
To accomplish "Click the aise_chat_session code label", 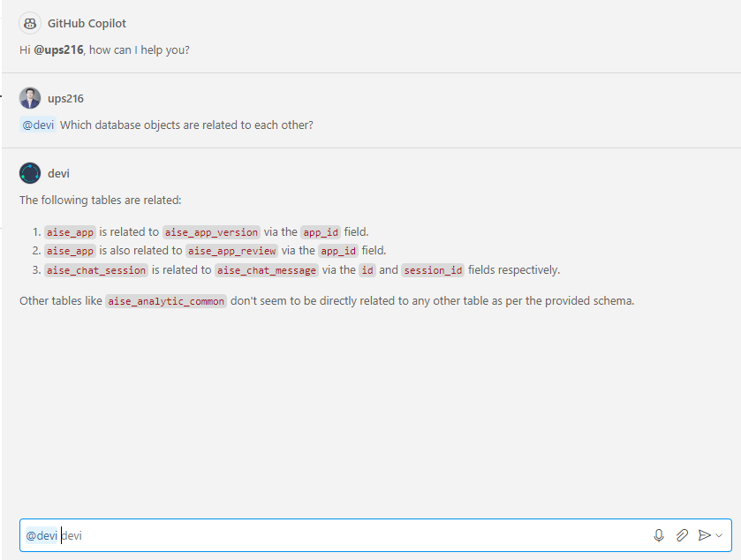I will [x=96, y=269].
